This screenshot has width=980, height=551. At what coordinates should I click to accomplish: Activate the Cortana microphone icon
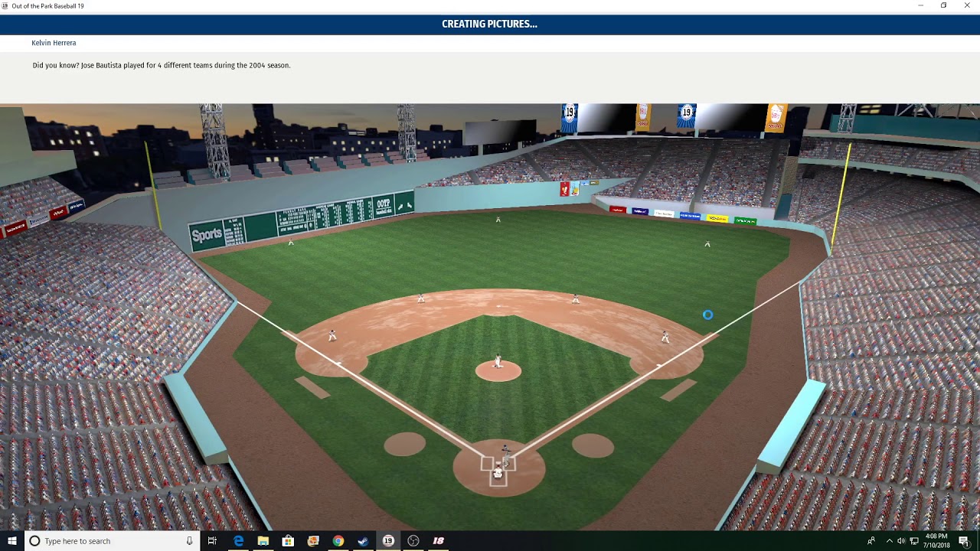[189, 541]
